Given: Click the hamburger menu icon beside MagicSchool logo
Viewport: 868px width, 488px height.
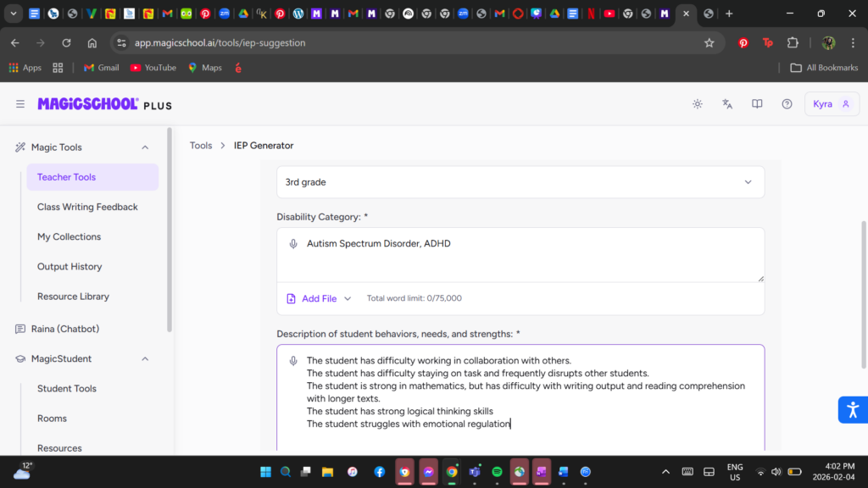Looking at the screenshot, I should [x=20, y=104].
